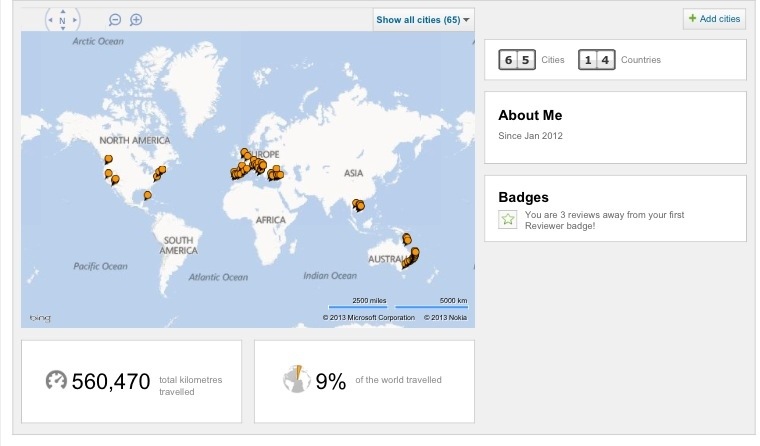This screenshot has height=446, width=760.
Task: Pan map left with compass arrow
Action: tap(50, 21)
